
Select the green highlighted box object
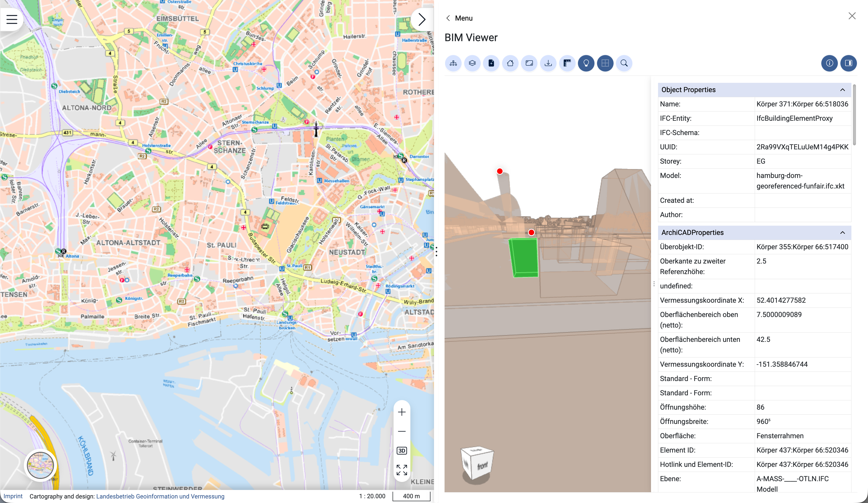pos(524,258)
